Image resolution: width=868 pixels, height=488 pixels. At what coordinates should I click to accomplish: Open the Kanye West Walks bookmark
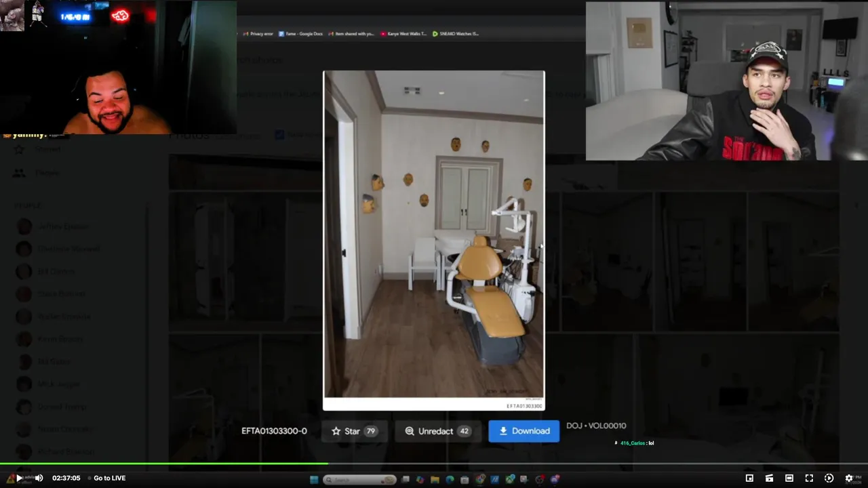(x=403, y=33)
